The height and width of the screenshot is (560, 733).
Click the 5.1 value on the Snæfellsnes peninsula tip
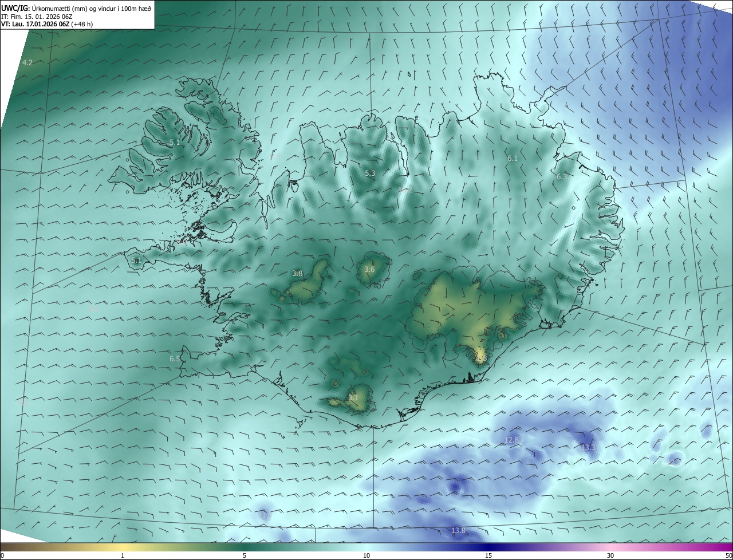(x=136, y=261)
